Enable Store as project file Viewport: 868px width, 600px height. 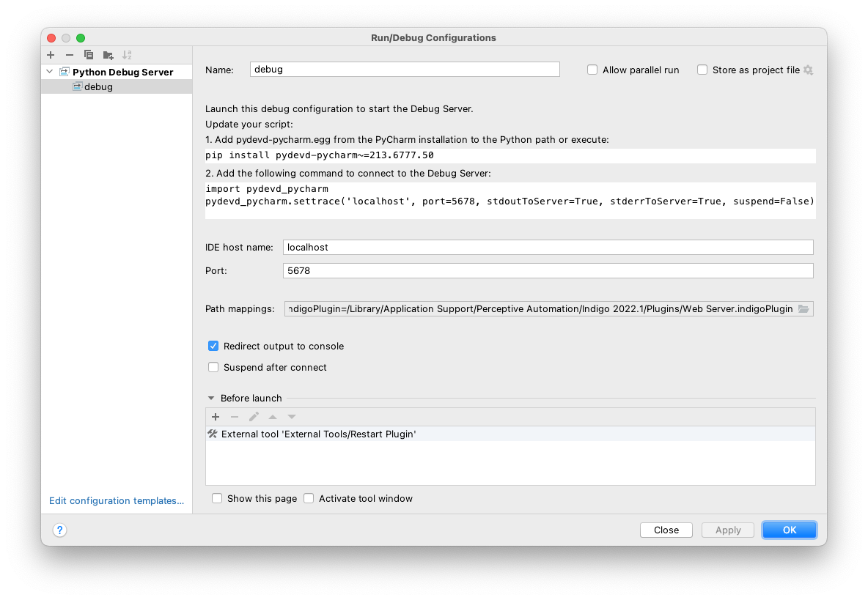pyautogui.click(x=702, y=70)
